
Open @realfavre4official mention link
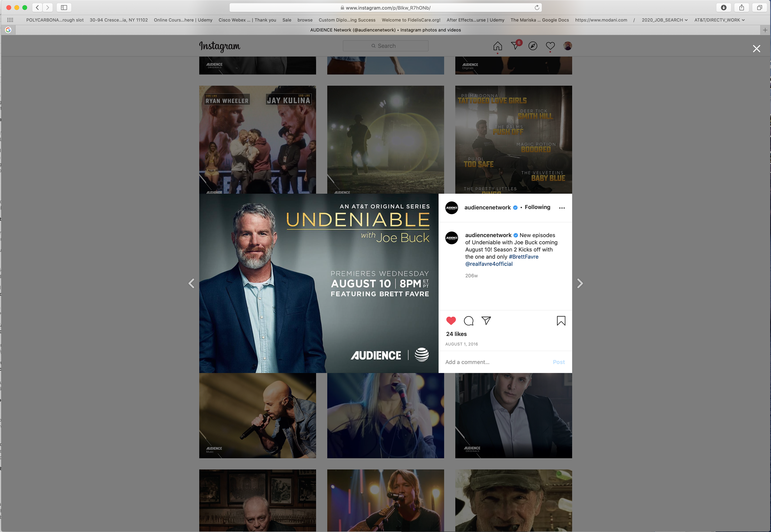tap(489, 264)
